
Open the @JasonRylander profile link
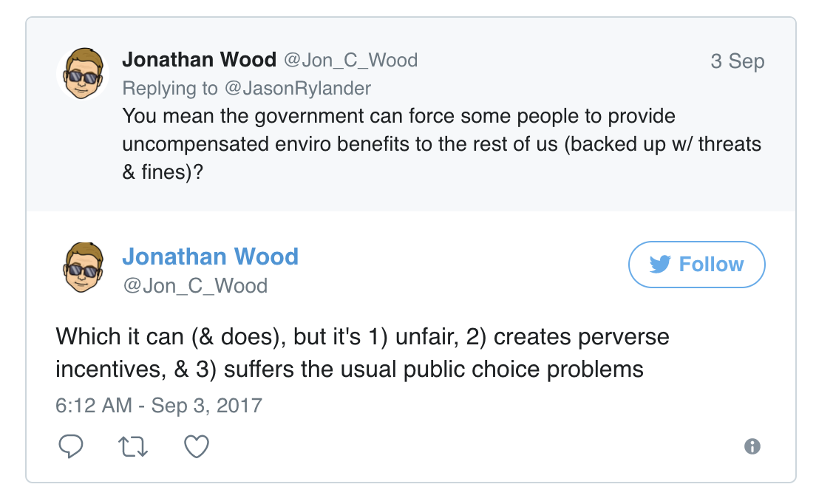[298, 89]
